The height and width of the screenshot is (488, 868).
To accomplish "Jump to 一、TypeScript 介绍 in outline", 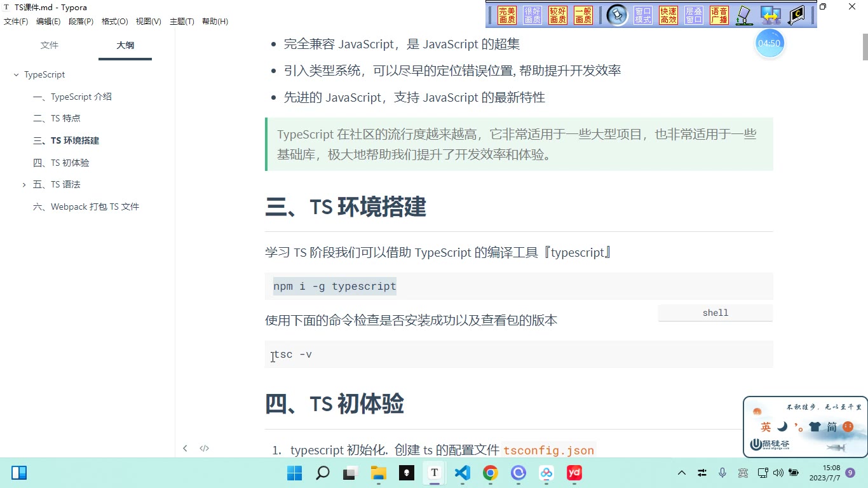I will 72,97.
